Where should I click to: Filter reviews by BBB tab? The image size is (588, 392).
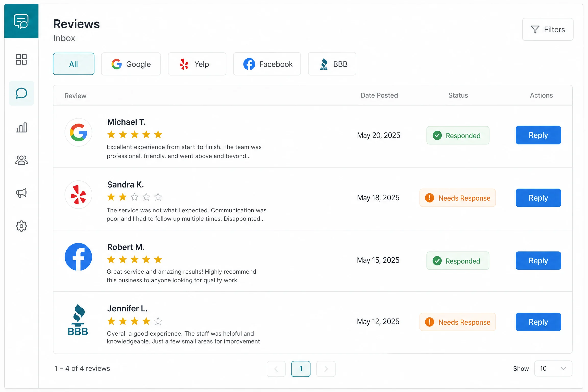tap(332, 64)
